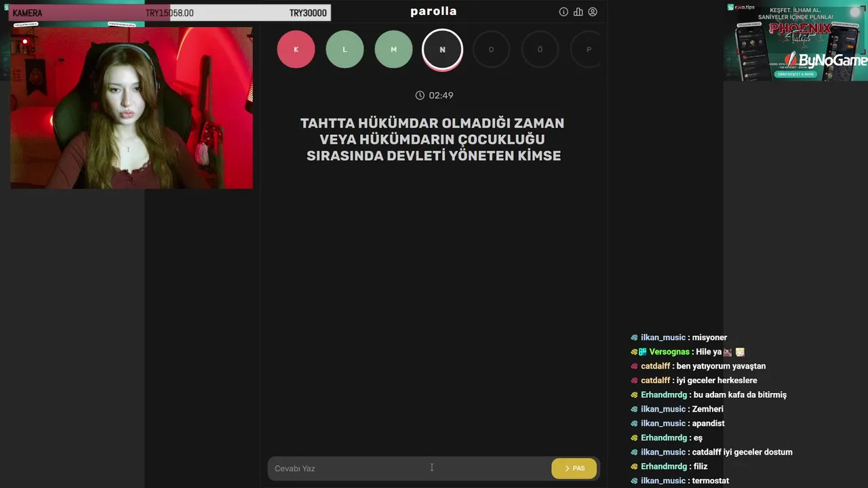Click the donation goal progress bar
The image size is (868, 488).
click(170, 13)
